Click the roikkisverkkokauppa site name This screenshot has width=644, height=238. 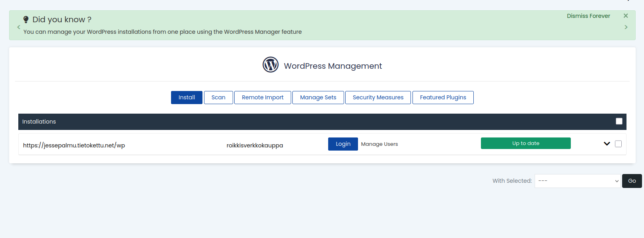tap(255, 145)
